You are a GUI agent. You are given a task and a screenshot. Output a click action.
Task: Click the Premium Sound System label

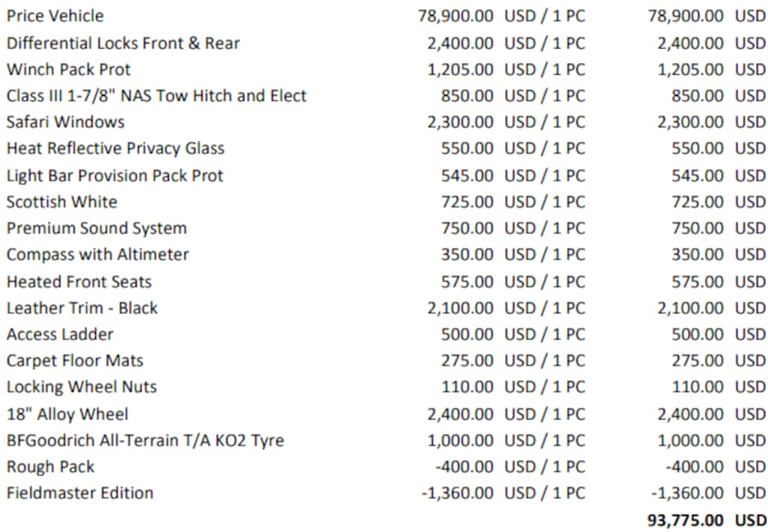click(97, 228)
